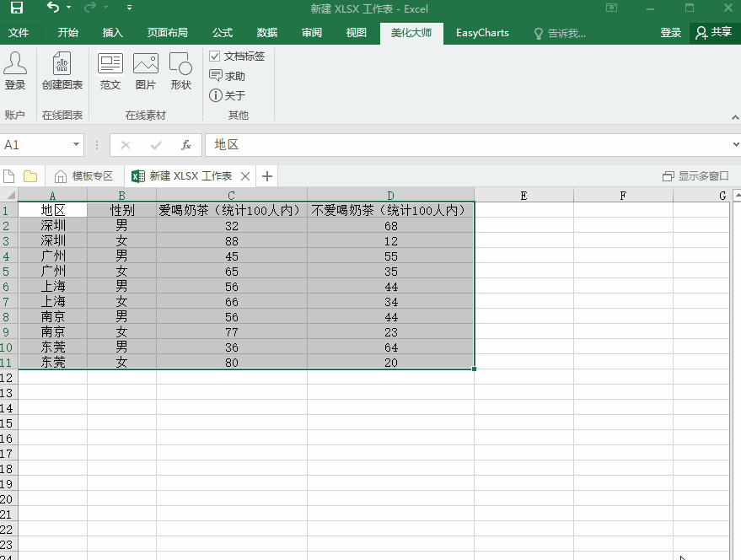Viewport: 741px width, 560px height.
Task: Collapse the ribbon using the chevron
Action: (x=731, y=116)
